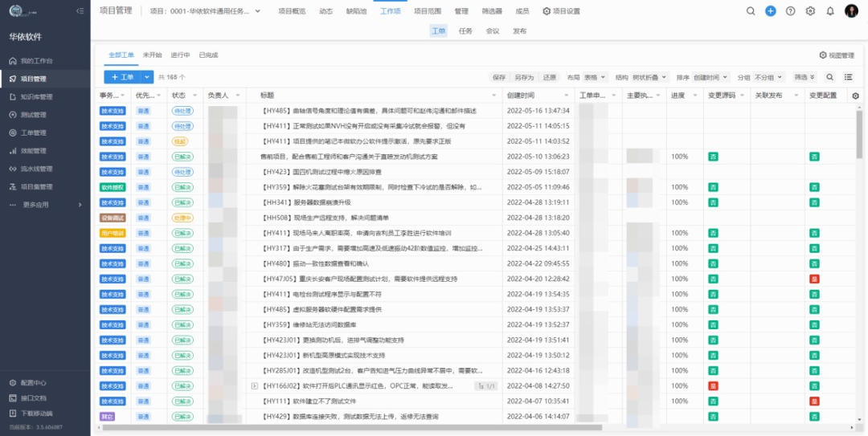Image resolution: width=868 pixels, height=436 pixels.
Task: Open the 排序 创建时间 dropdown
Action: [x=710, y=77]
